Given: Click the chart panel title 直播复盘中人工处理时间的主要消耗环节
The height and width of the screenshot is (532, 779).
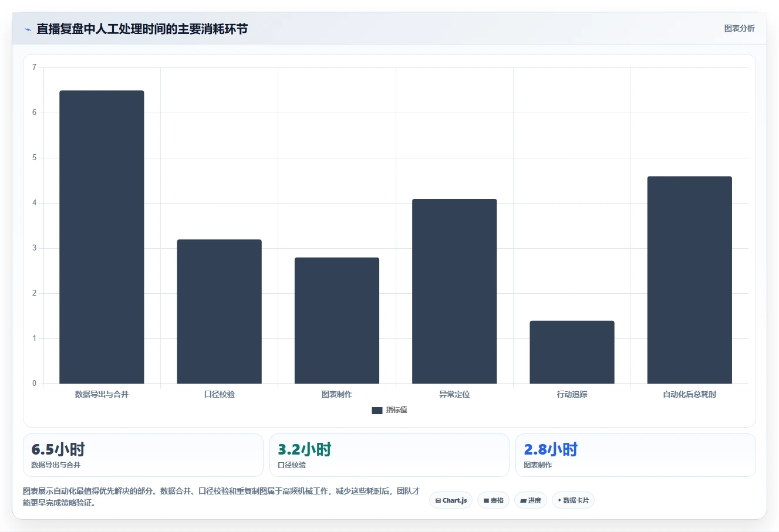Looking at the screenshot, I should (x=142, y=29).
